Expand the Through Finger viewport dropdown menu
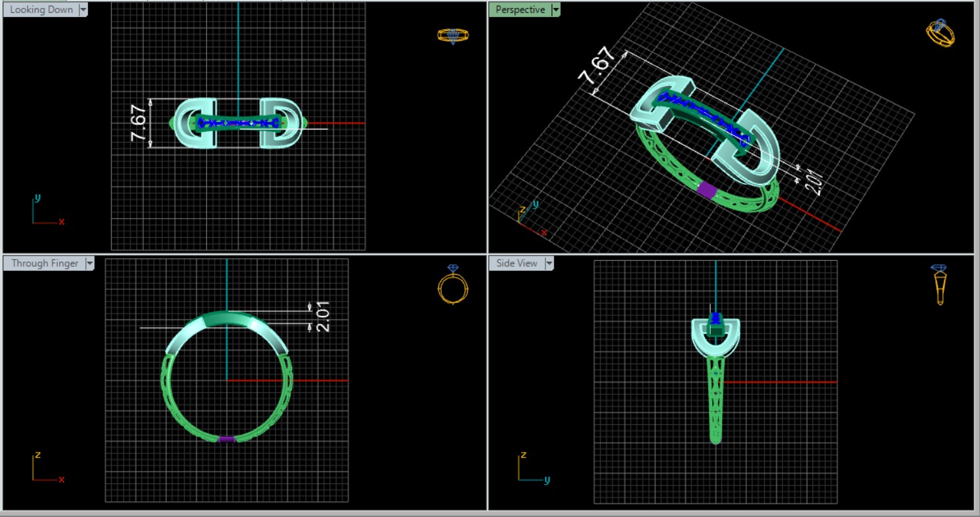This screenshot has width=980, height=517. [x=89, y=263]
